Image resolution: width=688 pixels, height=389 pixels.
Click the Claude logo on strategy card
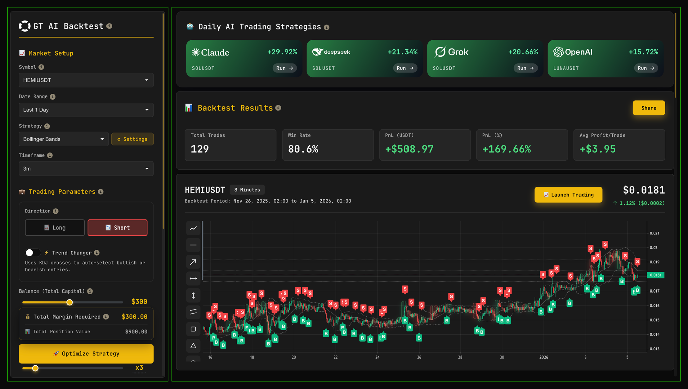[211, 53]
